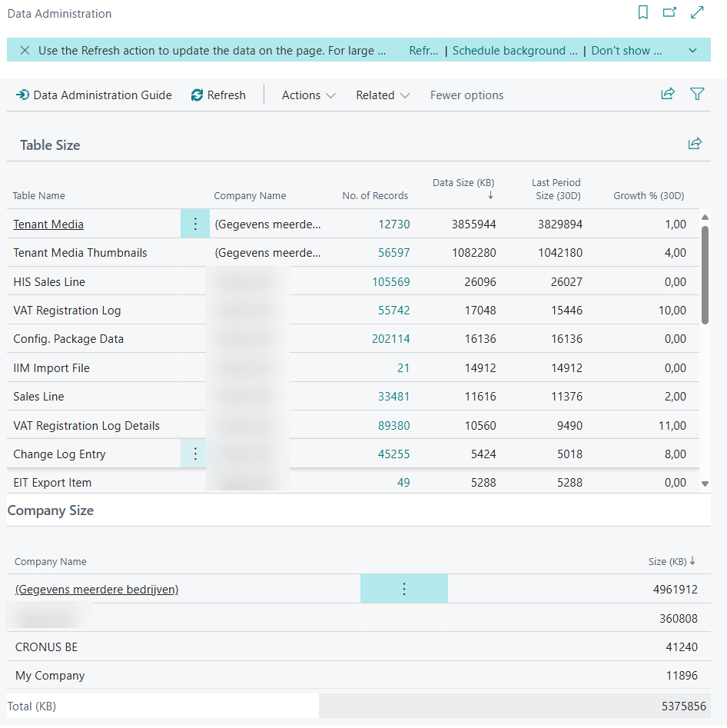The height and width of the screenshot is (728, 727).
Task: Click share icon beside Table Size heading
Action: 695,144
